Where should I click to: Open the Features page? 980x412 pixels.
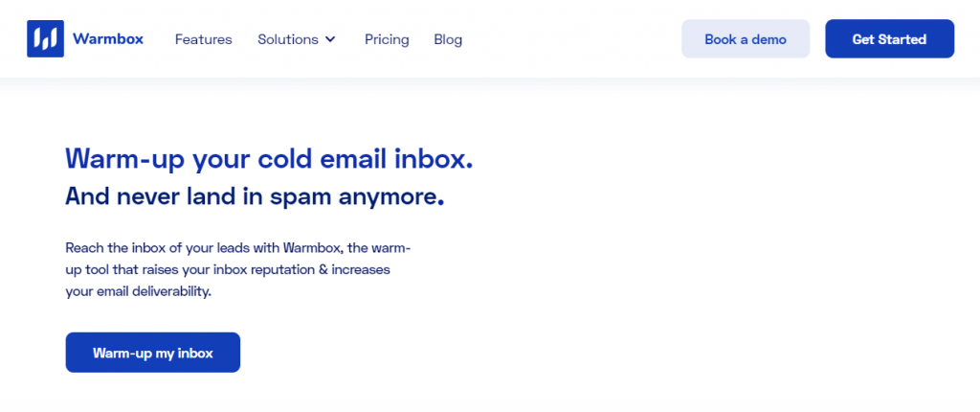point(203,39)
